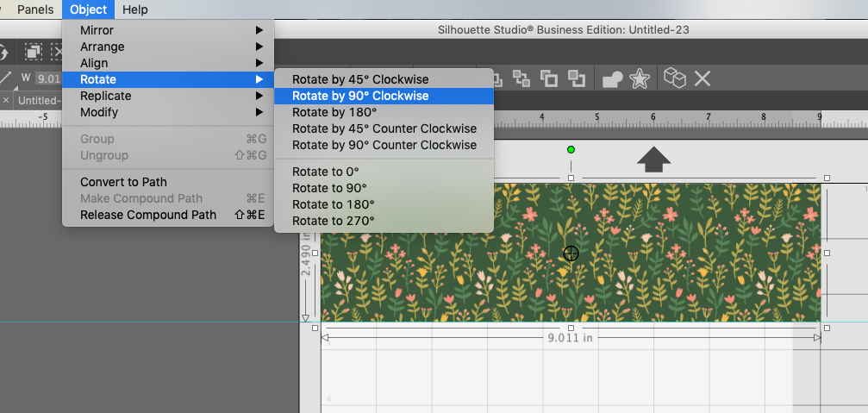
Task: Choose Release Compound Path
Action: 168,215
